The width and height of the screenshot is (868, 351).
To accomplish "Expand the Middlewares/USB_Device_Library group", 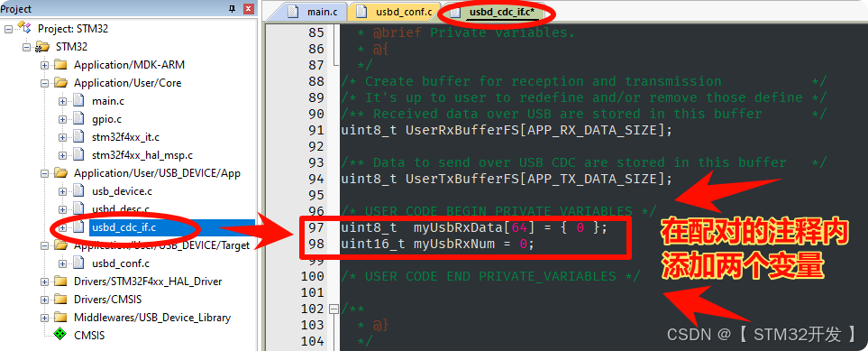I will tap(44, 318).
